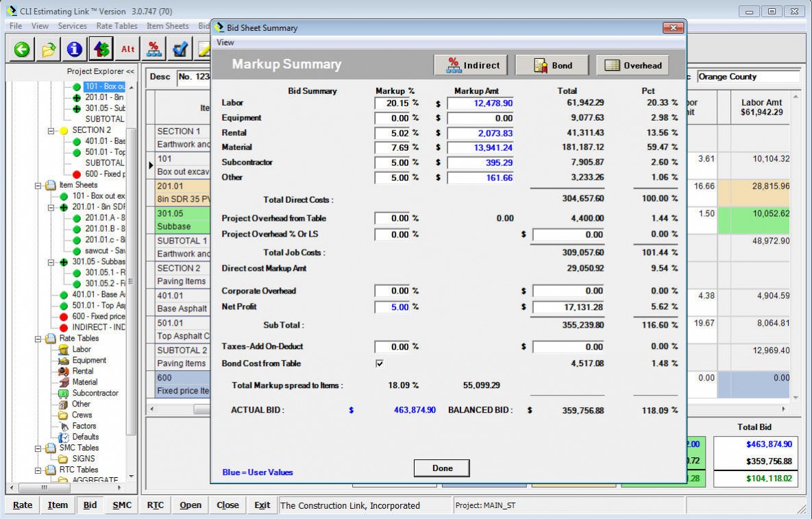Collapse the RTC Tables tree node
Image resolution: width=812 pixels, height=519 pixels.
(38, 470)
